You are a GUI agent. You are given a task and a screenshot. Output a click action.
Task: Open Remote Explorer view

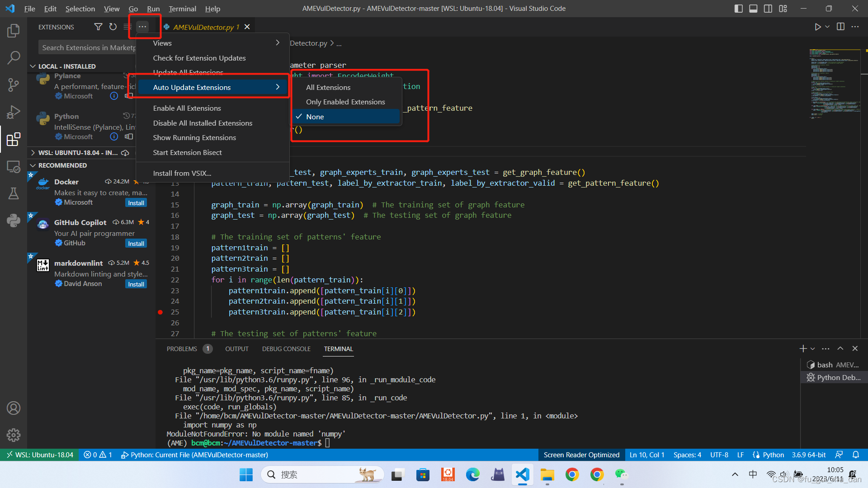(14, 167)
